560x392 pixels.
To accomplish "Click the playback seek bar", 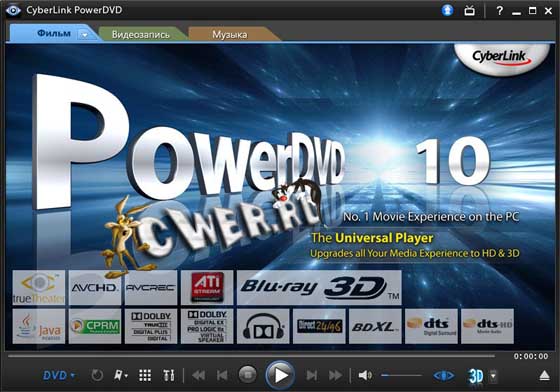I will pyautogui.click(x=251, y=356).
